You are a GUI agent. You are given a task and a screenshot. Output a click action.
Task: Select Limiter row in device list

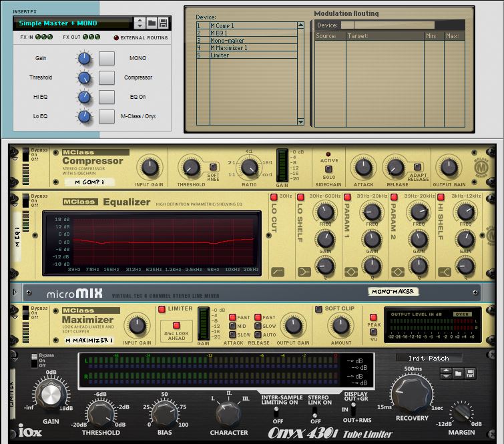(x=247, y=55)
